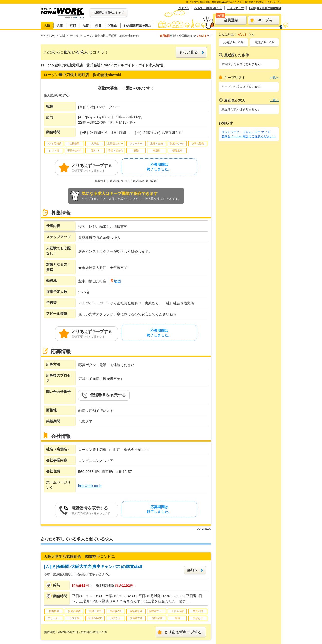The width and height of the screenshot is (322, 644).
Task: Click the 大学生 tag
Action: (95, 144)
